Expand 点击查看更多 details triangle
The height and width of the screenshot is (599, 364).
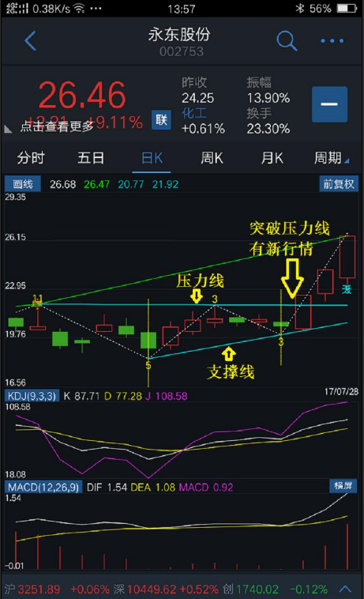click(8, 129)
